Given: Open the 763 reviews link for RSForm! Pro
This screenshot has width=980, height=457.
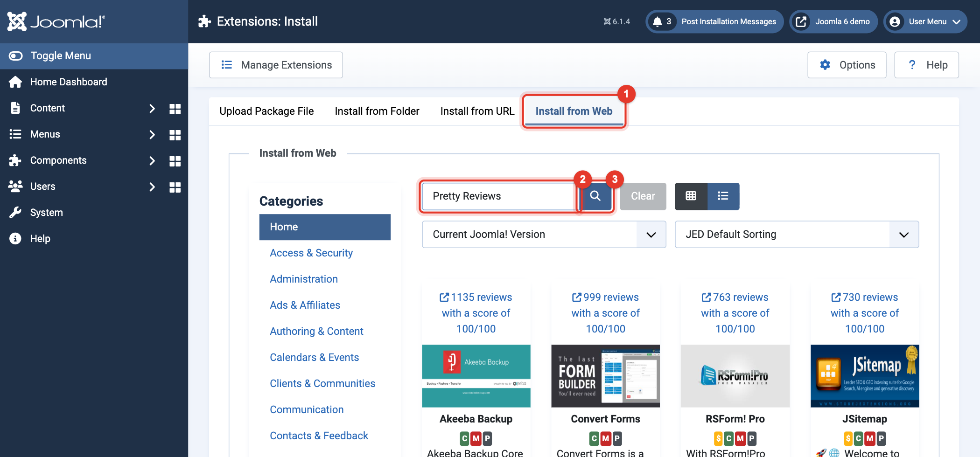Looking at the screenshot, I should (x=735, y=313).
